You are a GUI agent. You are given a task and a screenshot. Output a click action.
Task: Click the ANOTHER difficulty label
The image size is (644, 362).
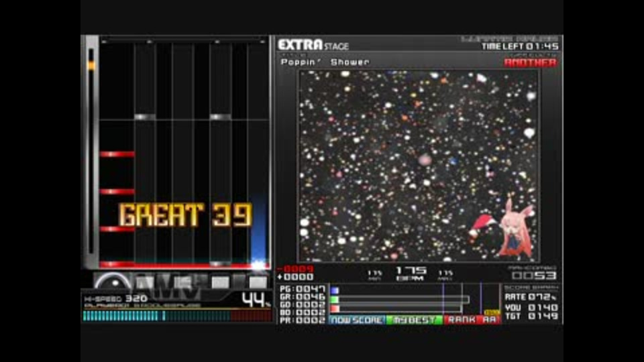[530, 62]
